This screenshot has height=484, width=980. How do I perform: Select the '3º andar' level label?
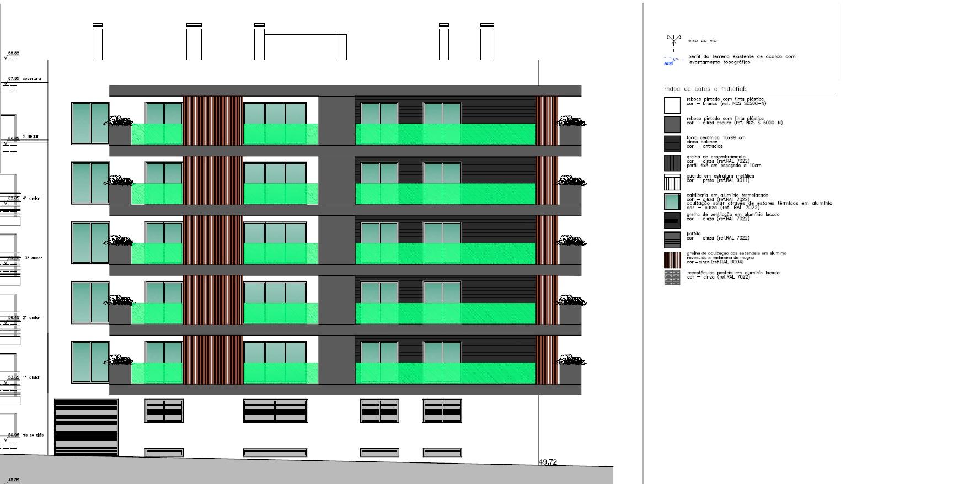[x=33, y=258]
